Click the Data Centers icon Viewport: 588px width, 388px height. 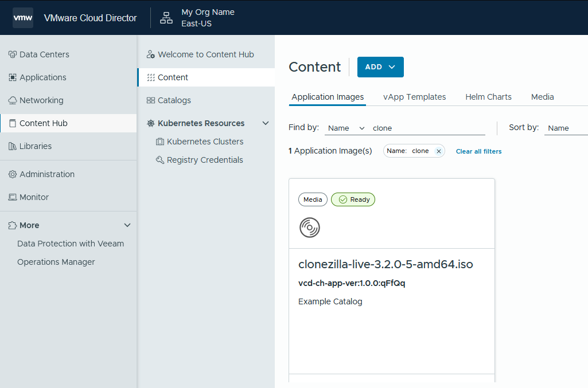point(13,54)
